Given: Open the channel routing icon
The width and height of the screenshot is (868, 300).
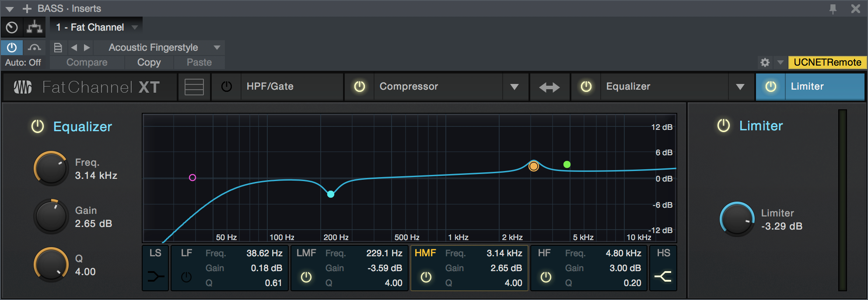Looking at the screenshot, I should (x=35, y=28).
